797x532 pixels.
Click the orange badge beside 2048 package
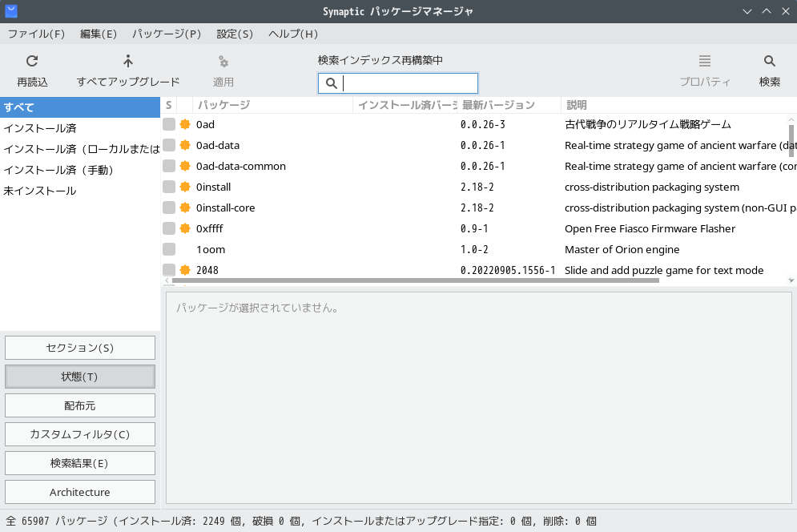pos(185,270)
